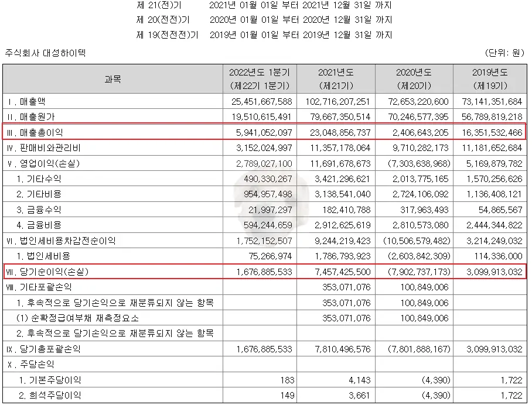Click the 제 19(전전전)기 period line
Image resolution: width=532 pixels, height=405 pixels.
coord(265,35)
